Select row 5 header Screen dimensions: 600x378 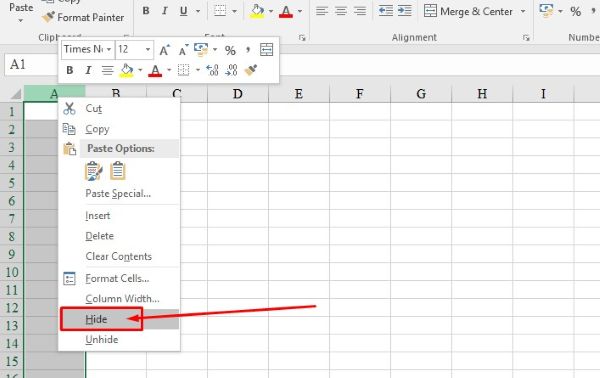[x=12, y=183]
